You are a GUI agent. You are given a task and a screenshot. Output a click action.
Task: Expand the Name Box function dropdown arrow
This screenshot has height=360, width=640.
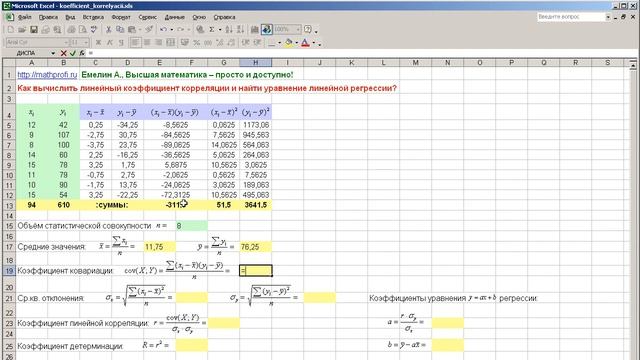pos(53,53)
